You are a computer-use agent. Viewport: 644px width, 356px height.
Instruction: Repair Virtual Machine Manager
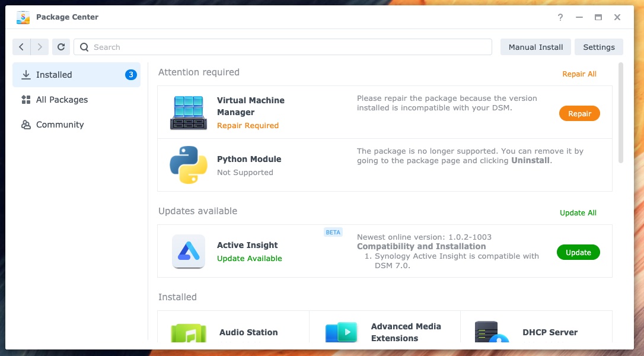pyautogui.click(x=579, y=113)
